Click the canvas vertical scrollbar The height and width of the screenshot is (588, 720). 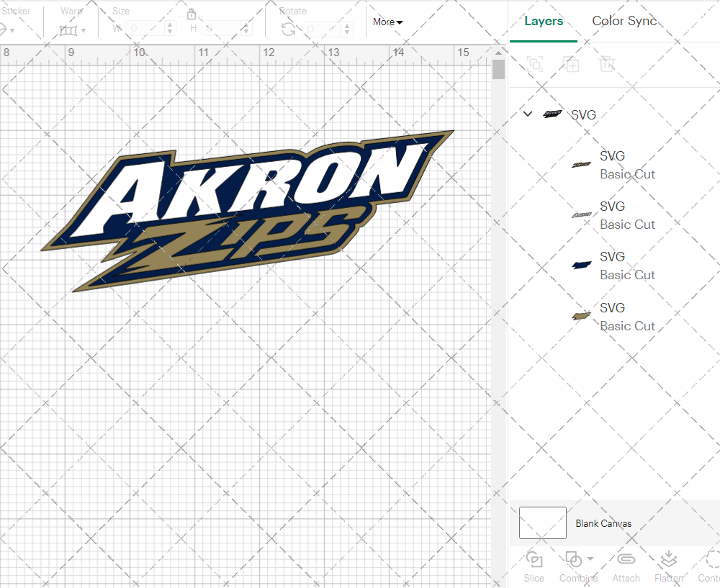click(x=498, y=68)
